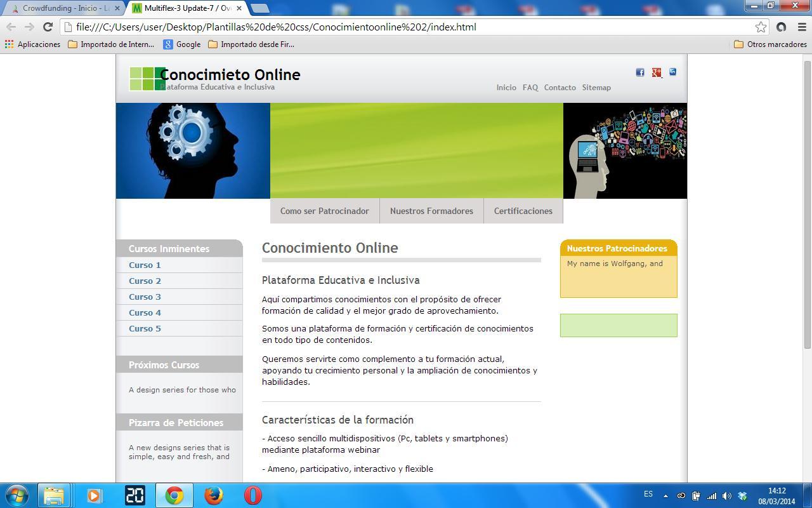Click the LinkedIn icon in header
Image resolution: width=812 pixels, height=508 pixels.
(x=672, y=72)
